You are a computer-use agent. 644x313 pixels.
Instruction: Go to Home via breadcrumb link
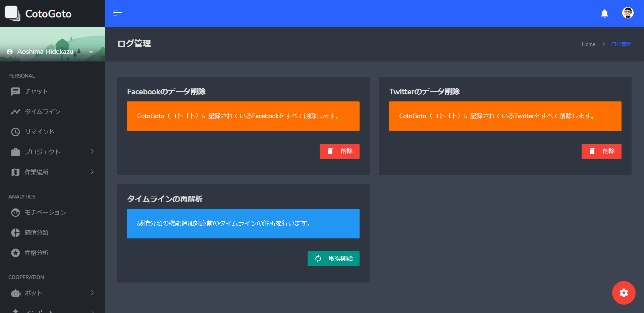[588, 44]
